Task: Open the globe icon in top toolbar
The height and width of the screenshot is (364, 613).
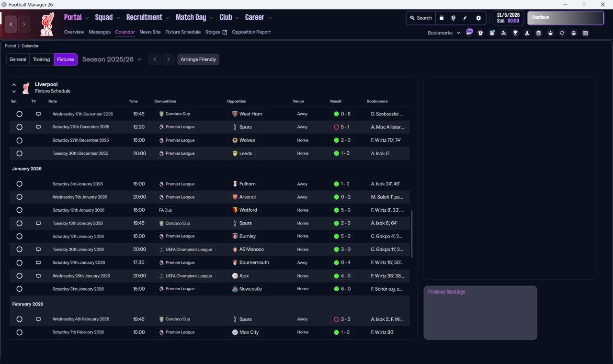Action: 453,18
